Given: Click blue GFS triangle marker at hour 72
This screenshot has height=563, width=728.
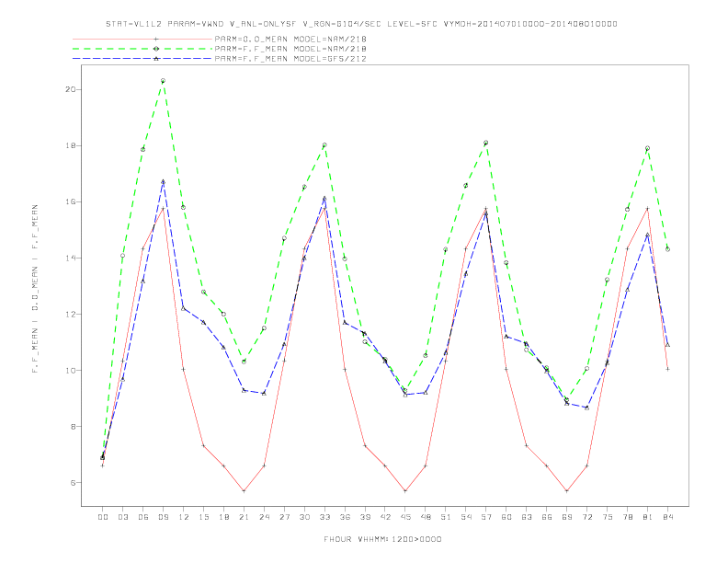Looking at the screenshot, I should click(586, 408).
